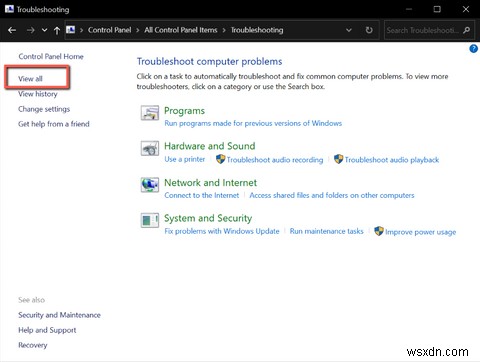
Task: Refresh the Troubleshooting page
Action: point(369,30)
